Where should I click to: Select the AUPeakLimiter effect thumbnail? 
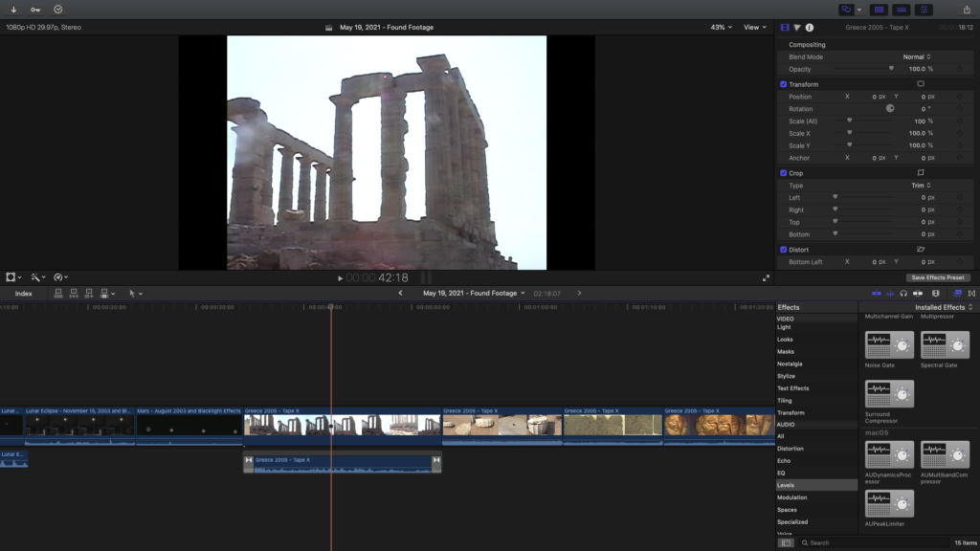click(889, 503)
